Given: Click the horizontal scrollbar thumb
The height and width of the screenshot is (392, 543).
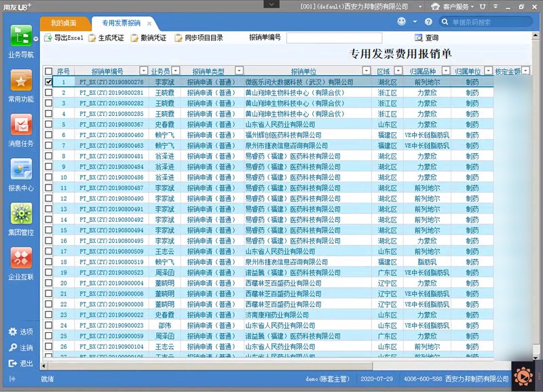Looking at the screenshot, I should (x=210, y=366).
